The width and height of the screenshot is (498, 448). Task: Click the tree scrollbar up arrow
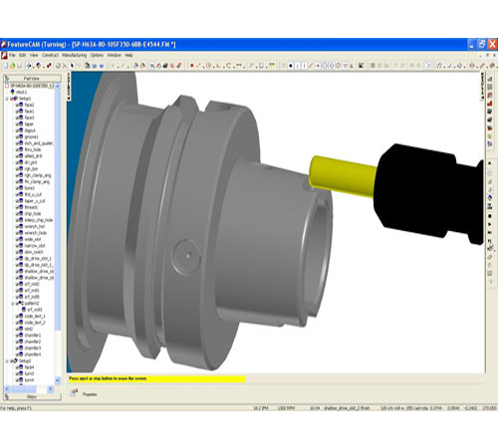58,86
